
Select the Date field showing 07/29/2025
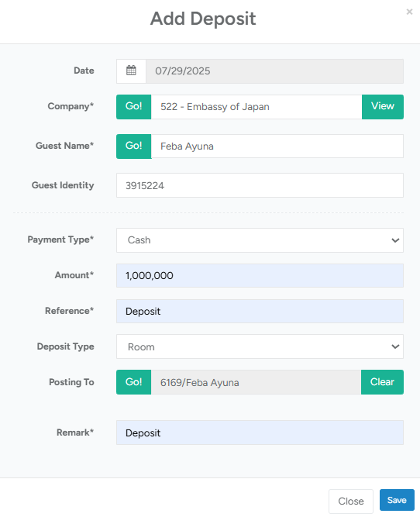[x=274, y=71]
